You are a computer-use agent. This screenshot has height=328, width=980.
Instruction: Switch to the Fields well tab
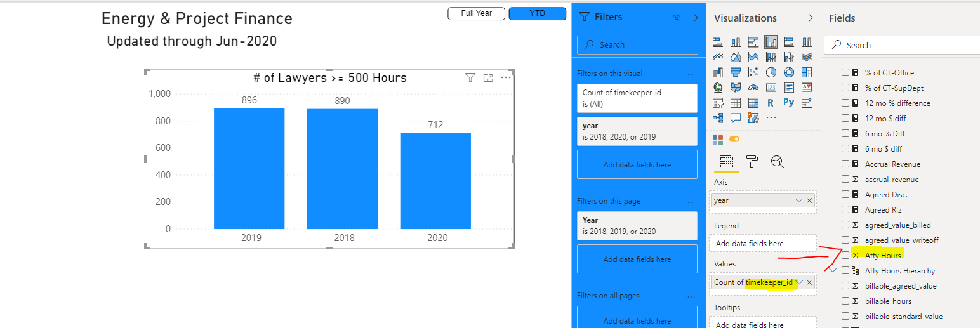point(727,162)
